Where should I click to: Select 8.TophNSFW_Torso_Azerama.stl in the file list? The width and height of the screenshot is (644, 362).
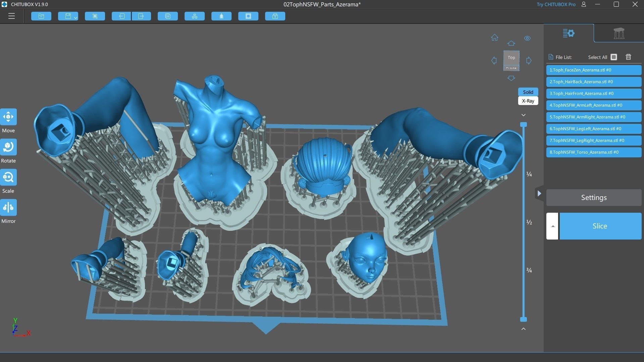coord(594,152)
